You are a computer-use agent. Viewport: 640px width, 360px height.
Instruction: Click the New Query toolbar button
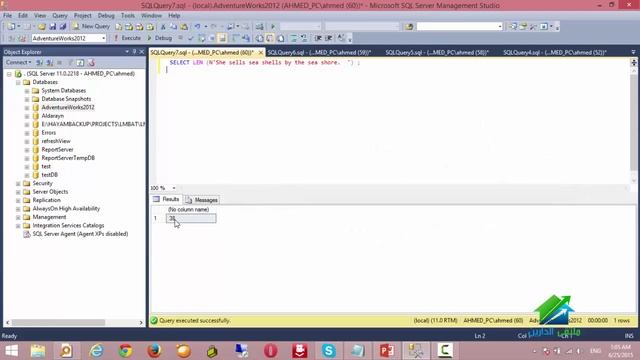pos(91,27)
